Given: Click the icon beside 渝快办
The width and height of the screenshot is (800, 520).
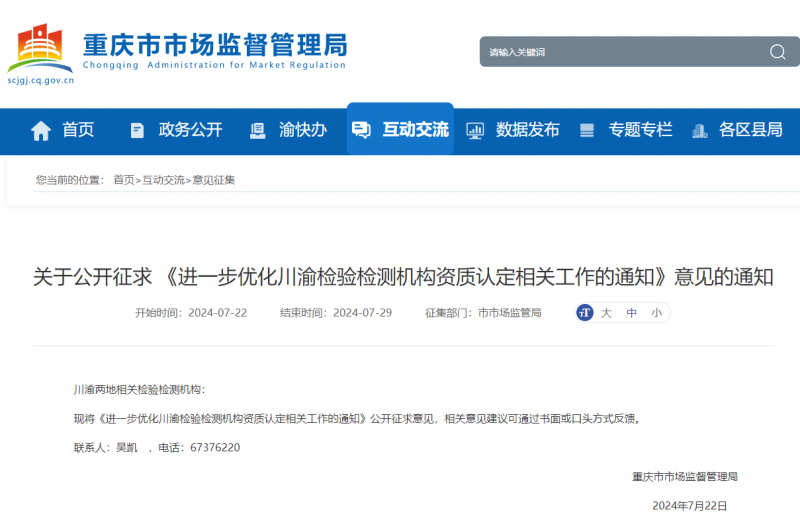Looking at the screenshot, I should [x=257, y=130].
